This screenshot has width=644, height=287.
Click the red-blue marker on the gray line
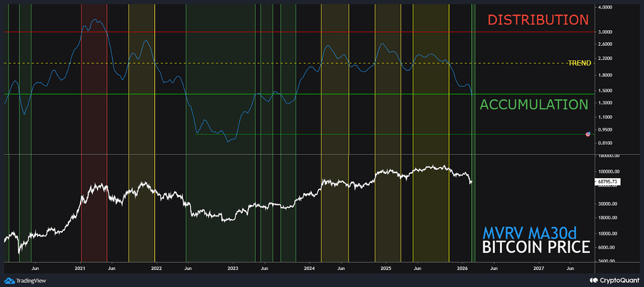pos(588,134)
